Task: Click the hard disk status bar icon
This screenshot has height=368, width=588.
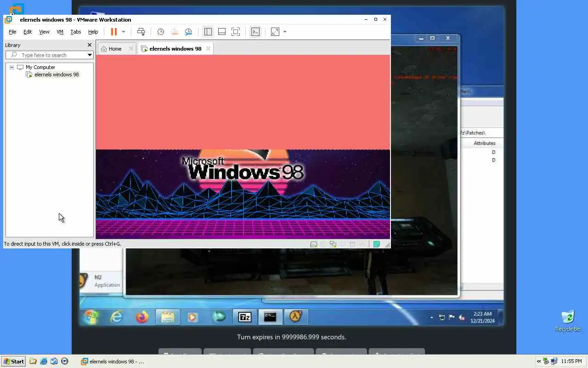Action: [x=314, y=244]
